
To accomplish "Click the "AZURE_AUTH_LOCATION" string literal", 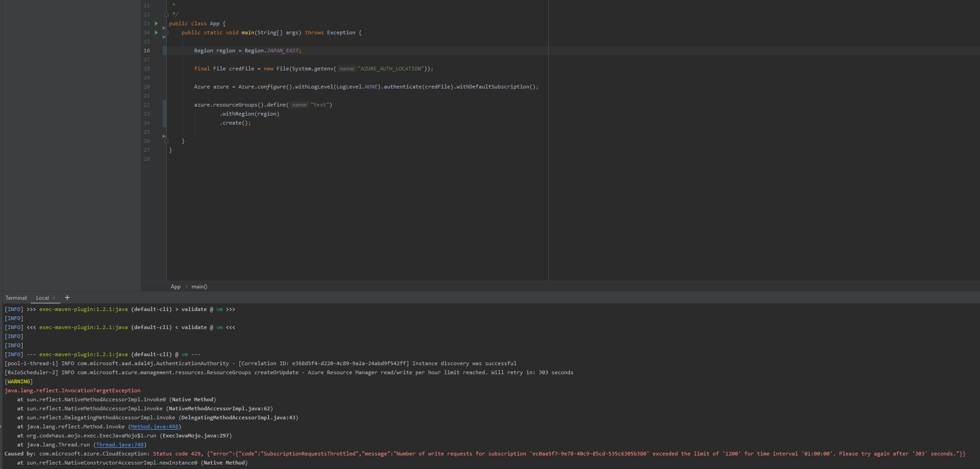I will pos(391,69).
